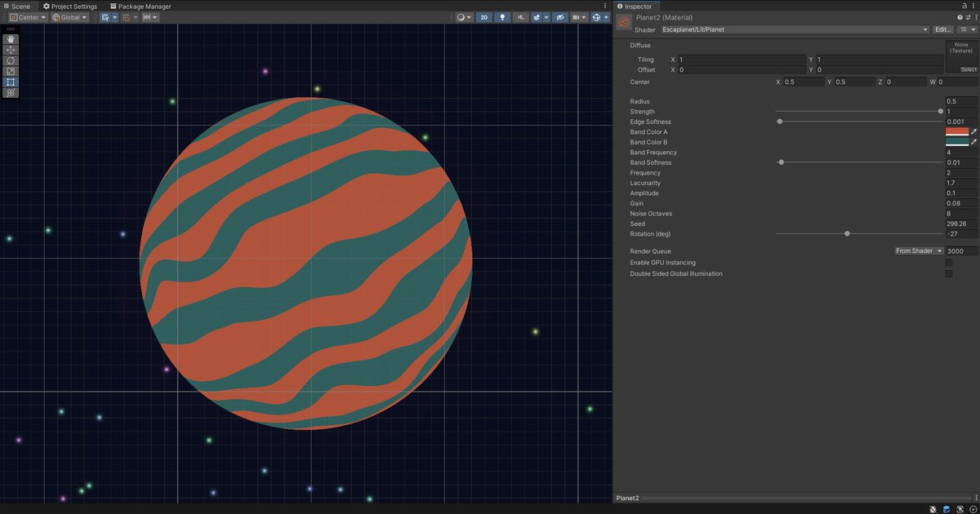The height and width of the screenshot is (514, 980).
Task: Click the Seed value field
Action: [x=960, y=224]
